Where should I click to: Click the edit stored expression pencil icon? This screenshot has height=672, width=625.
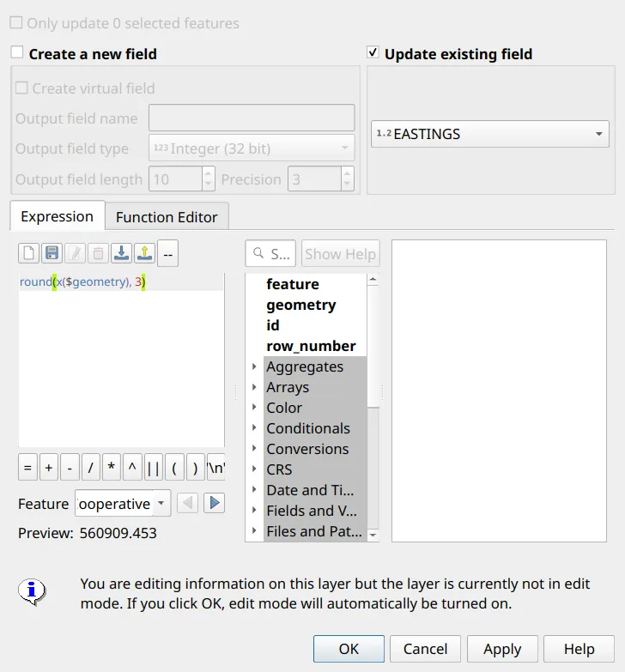(x=75, y=253)
